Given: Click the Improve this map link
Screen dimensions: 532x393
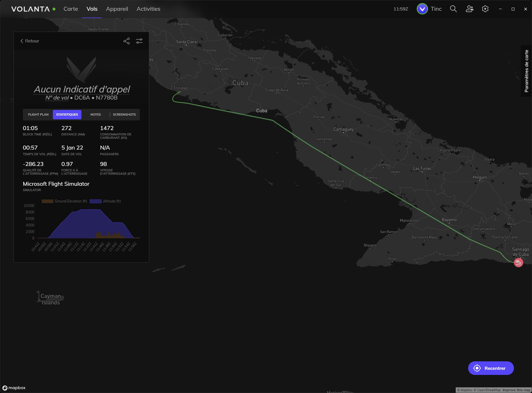Looking at the screenshot, I should (x=516, y=390).
